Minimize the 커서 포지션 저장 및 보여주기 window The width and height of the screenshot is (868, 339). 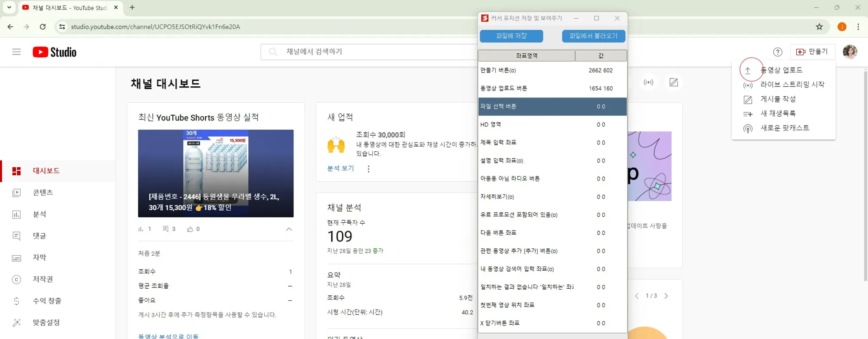tap(576, 18)
